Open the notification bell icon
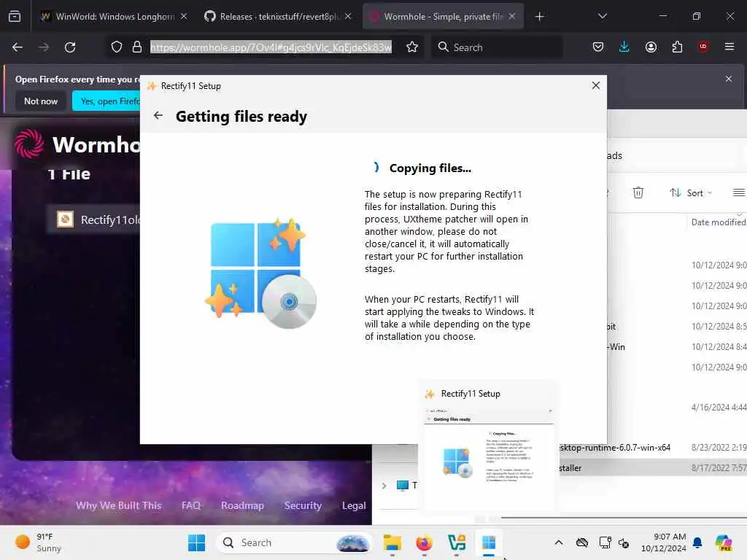Screen dimensions: 747x560 (697, 542)
